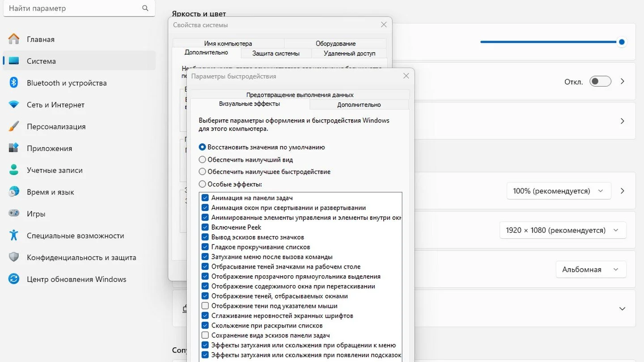Screen dimensions: 644x362
Task: Uncheck Отображение теней, отбрасываемых окнами
Action: point(205,296)
